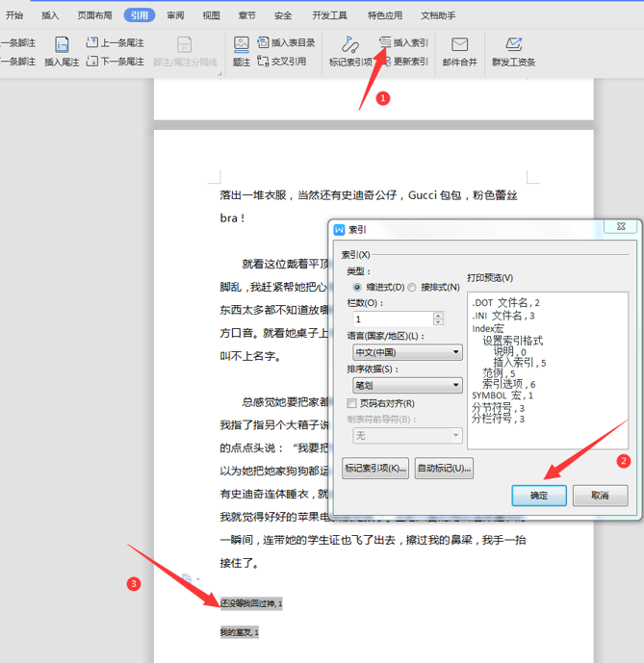The height and width of the screenshot is (663, 644).
Task: Open the 排序依据 笔划 dropdown
Action: click(407, 385)
